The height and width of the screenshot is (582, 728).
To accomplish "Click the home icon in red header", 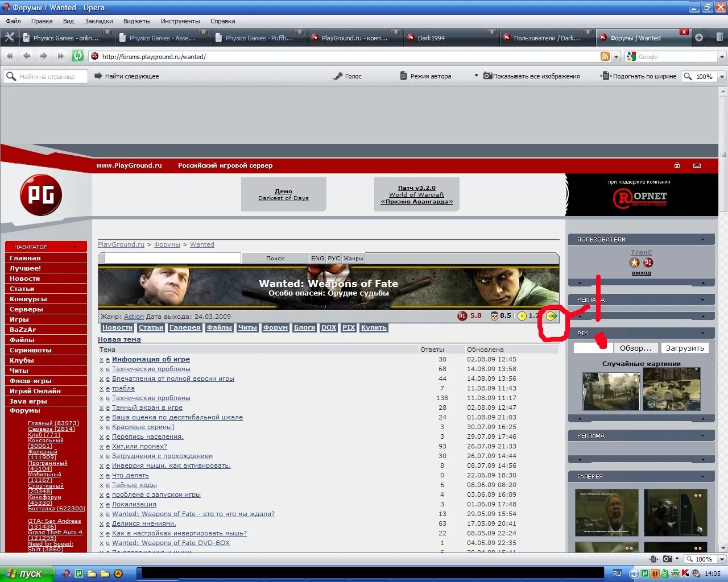I will pyautogui.click(x=677, y=165).
